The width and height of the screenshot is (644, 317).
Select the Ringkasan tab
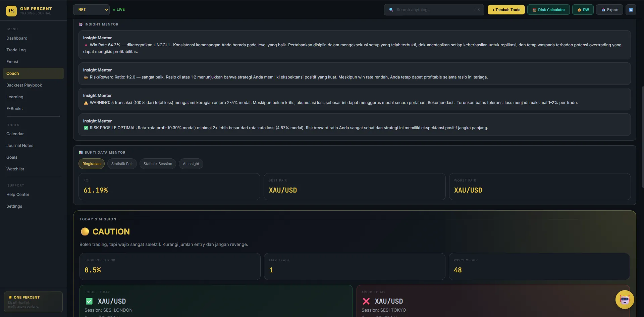92,164
